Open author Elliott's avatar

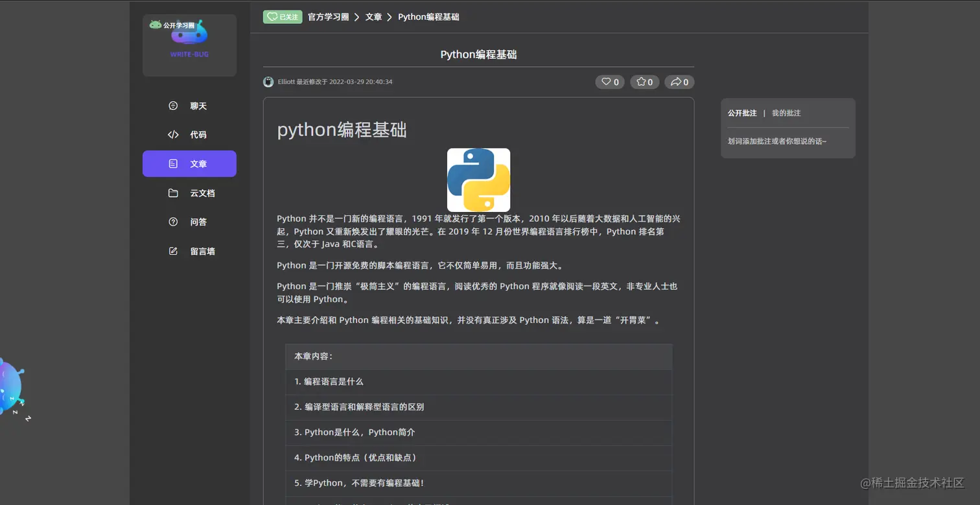click(x=268, y=82)
